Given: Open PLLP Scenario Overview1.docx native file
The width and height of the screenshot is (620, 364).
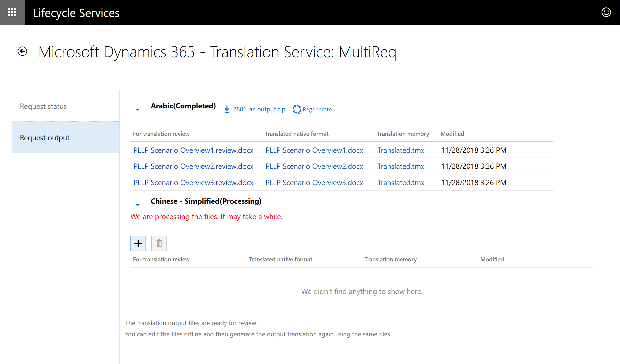Looking at the screenshot, I should [x=314, y=150].
